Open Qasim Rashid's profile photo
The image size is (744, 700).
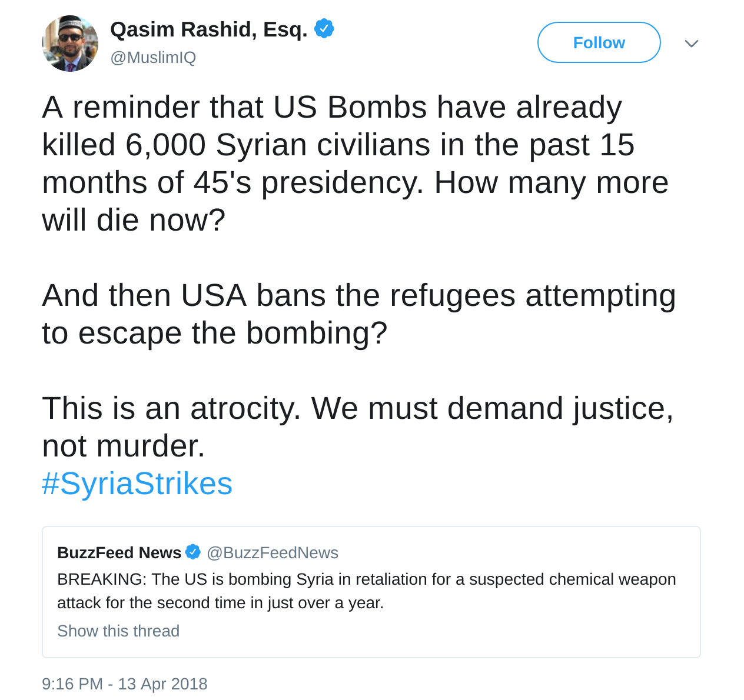(x=70, y=44)
